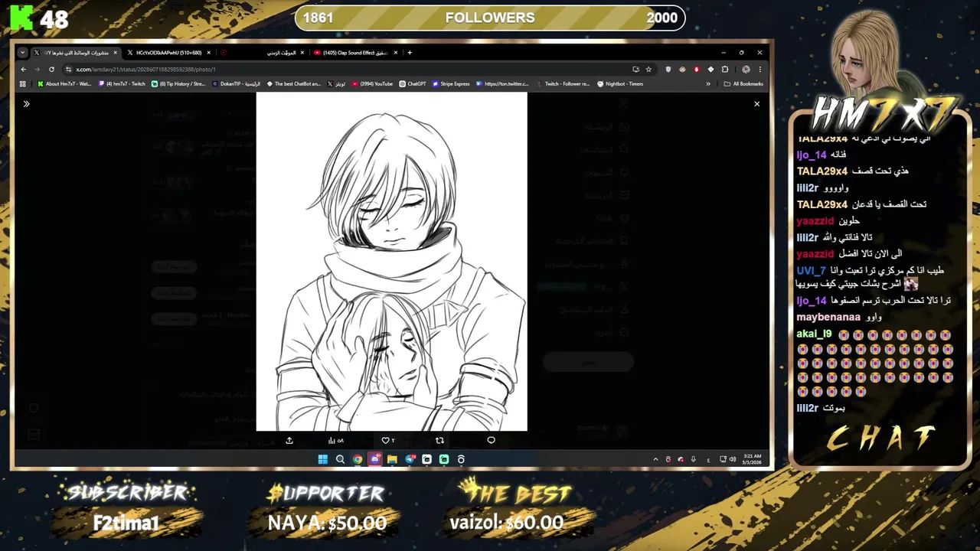980x551 pixels.
Task: Bookmark this page with the star
Action: pyautogui.click(x=648, y=69)
